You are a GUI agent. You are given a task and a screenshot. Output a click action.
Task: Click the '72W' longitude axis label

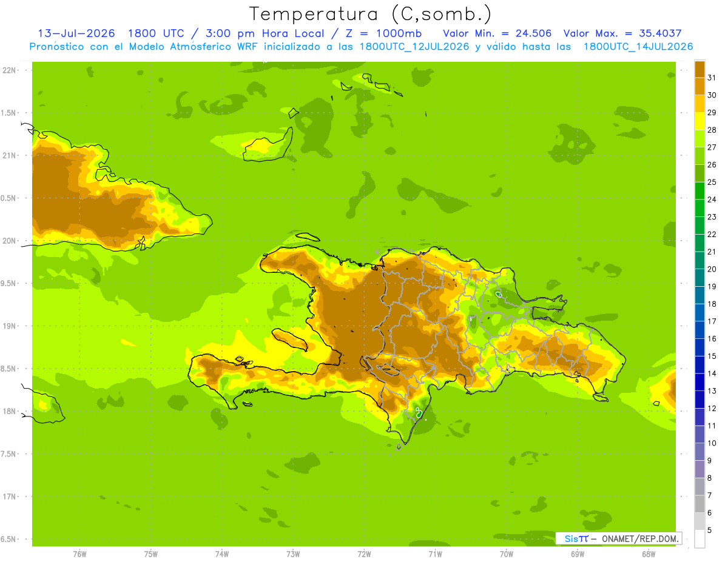pyautogui.click(x=364, y=554)
